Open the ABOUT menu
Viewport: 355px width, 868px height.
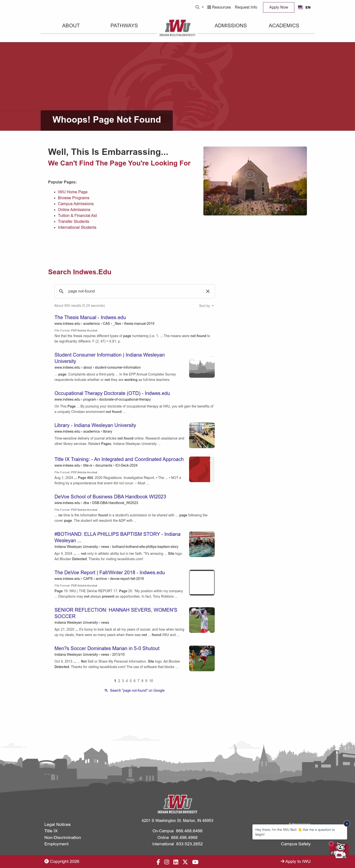(71, 26)
